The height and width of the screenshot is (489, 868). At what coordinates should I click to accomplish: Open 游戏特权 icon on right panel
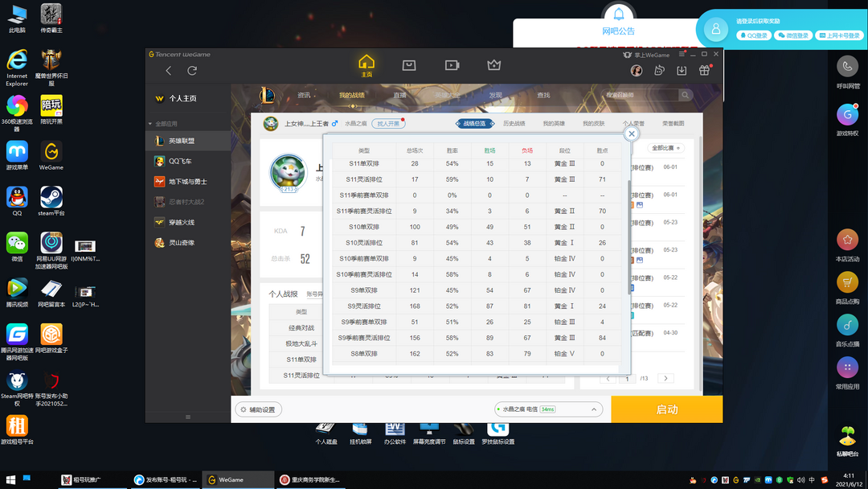pyautogui.click(x=847, y=115)
